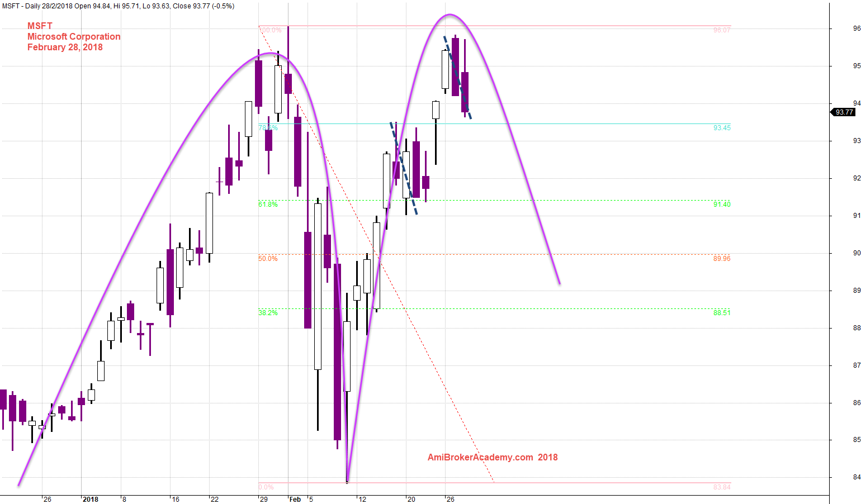
Task: Click the 89.96 Fibonacci price label
Action: click(722, 259)
